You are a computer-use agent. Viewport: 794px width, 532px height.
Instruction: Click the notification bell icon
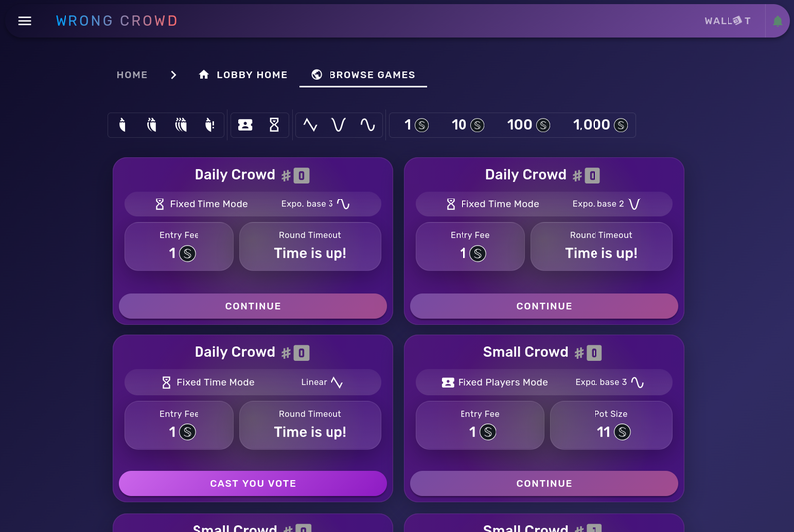778,21
